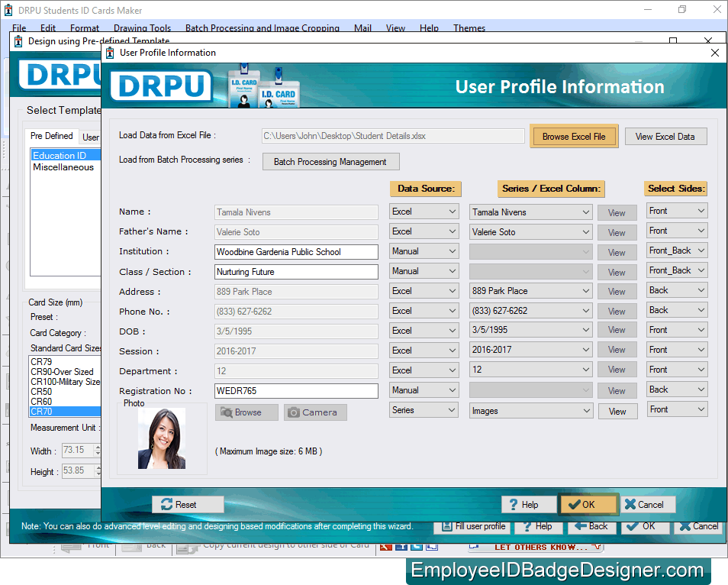728x585 pixels.
Task: Open the Themes menu
Action: coord(469,28)
